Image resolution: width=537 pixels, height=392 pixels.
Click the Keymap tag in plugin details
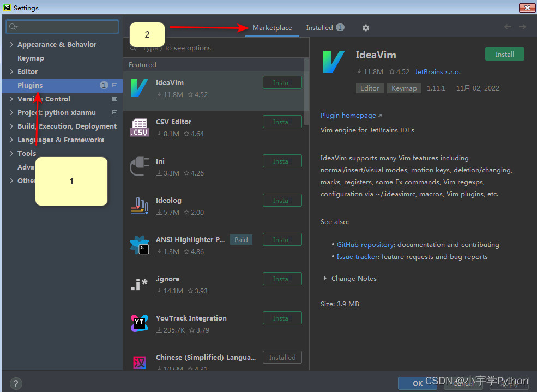pos(404,88)
